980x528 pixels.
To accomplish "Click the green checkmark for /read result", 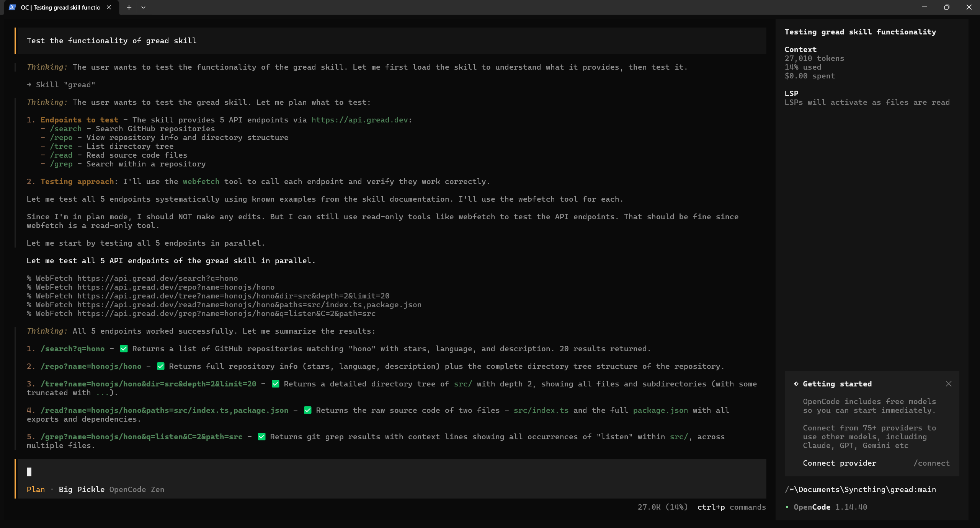I will (x=307, y=410).
